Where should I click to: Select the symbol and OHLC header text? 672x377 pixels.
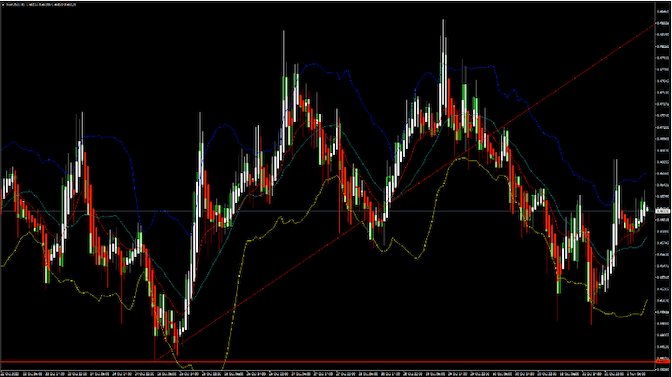(x=41, y=5)
